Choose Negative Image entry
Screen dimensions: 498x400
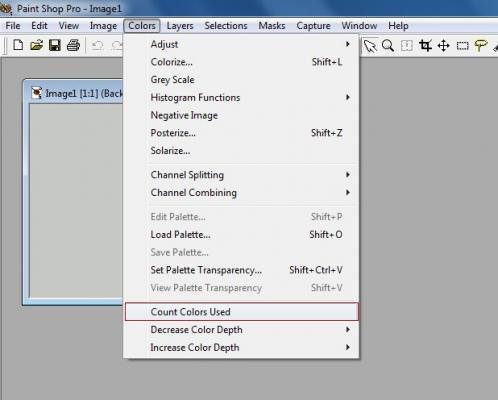click(242, 115)
